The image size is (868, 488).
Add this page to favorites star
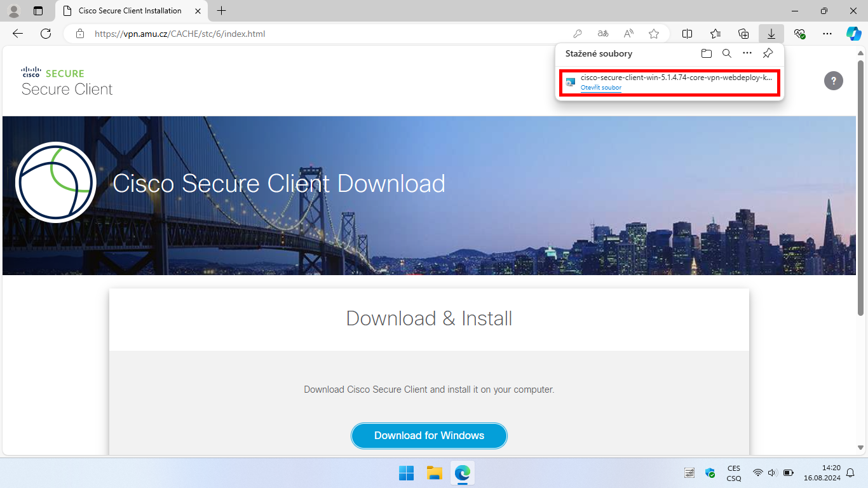pos(654,34)
